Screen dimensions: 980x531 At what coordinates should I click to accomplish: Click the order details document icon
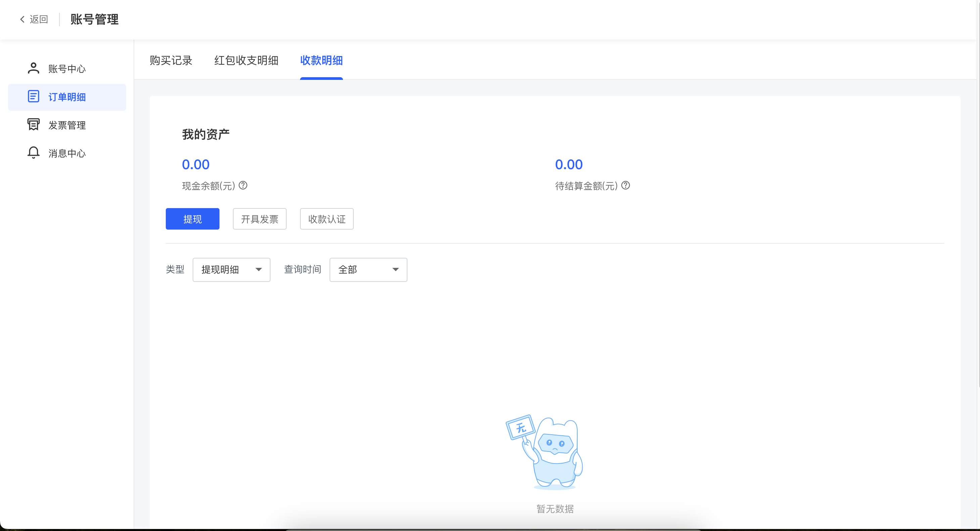[34, 97]
